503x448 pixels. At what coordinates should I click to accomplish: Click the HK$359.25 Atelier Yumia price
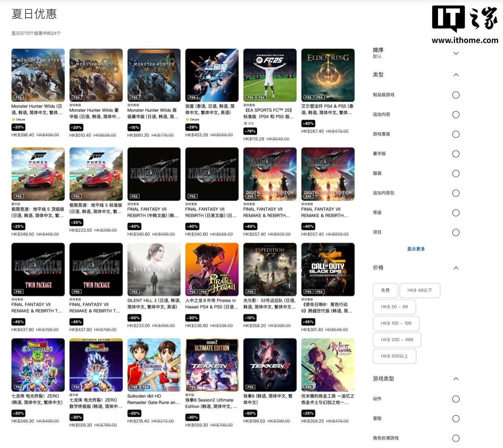point(312,421)
